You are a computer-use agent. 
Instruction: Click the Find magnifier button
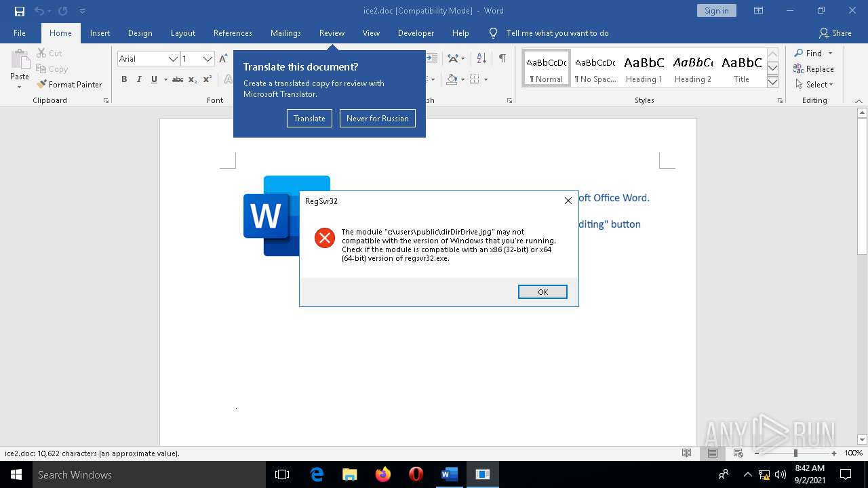pyautogui.click(x=808, y=54)
